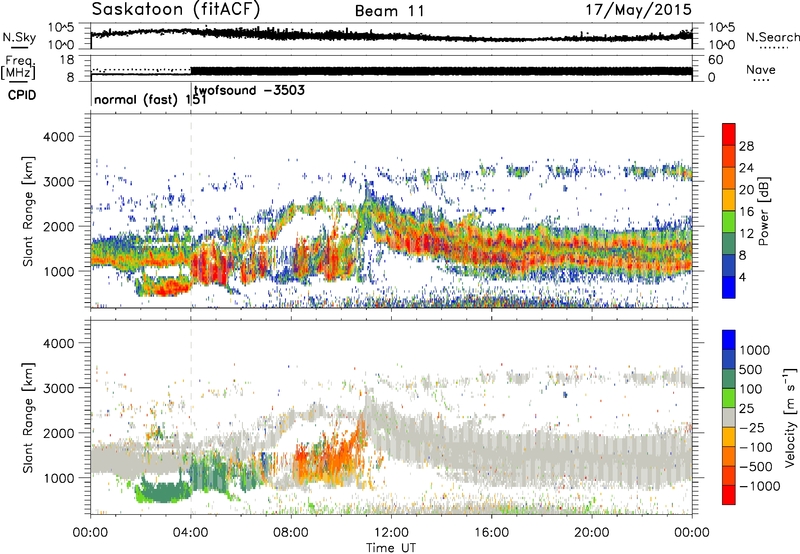Viewport: 800px width, 554px height.
Task: Select the 16 dB label on Power scale
Action: (746, 212)
